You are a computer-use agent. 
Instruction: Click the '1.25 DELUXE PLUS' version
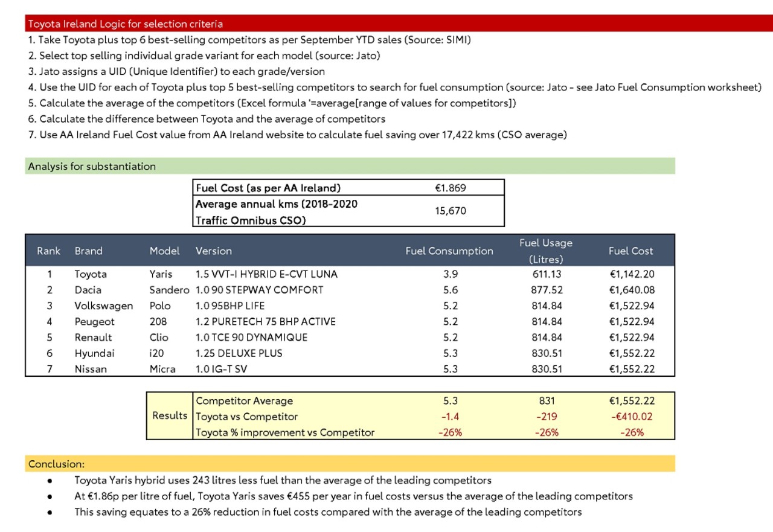coord(239,353)
